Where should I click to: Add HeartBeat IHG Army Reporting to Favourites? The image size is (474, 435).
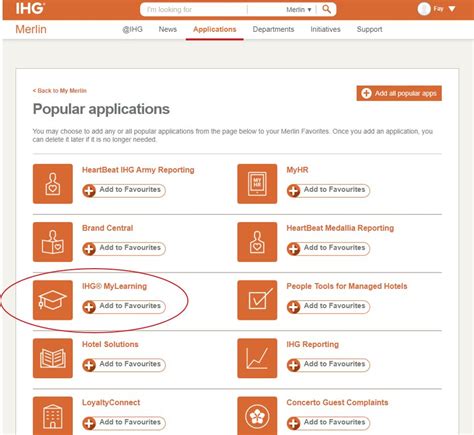click(x=124, y=190)
